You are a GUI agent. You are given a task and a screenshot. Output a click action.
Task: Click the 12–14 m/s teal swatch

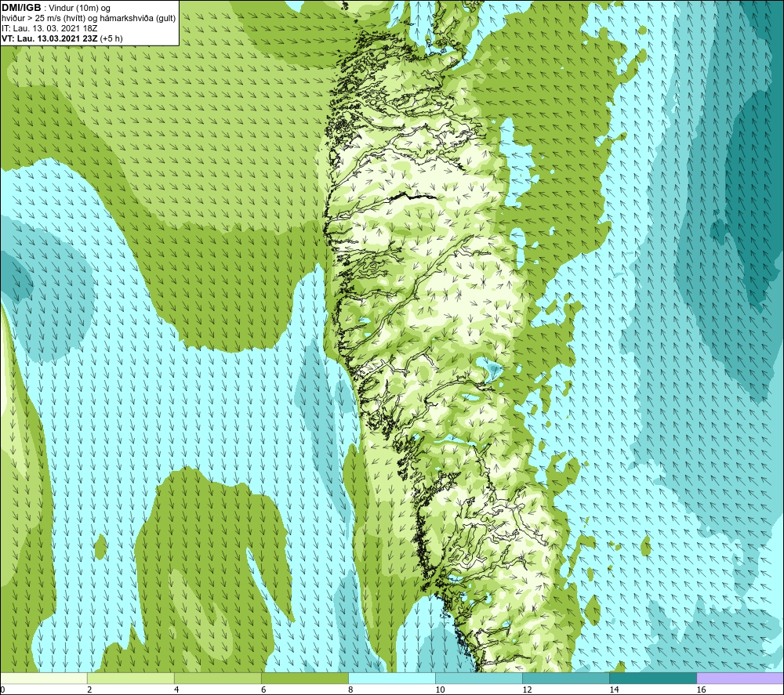pyautogui.click(x=566, y=679)
